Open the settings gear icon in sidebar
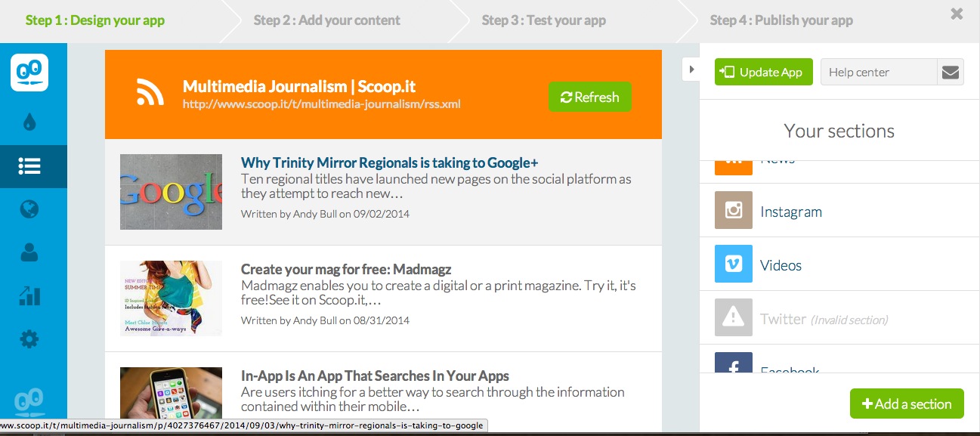 coord(29,339)
